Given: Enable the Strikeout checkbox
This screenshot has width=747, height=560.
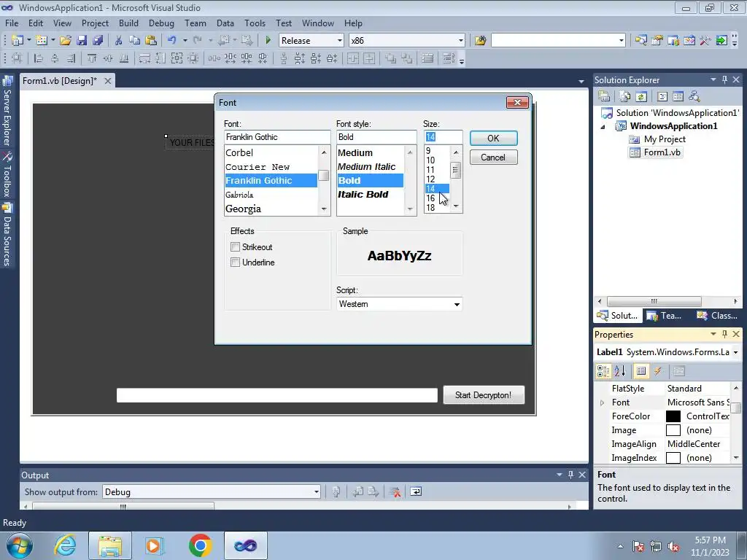Looking at the screenshot, I should (x=235, y=246).
